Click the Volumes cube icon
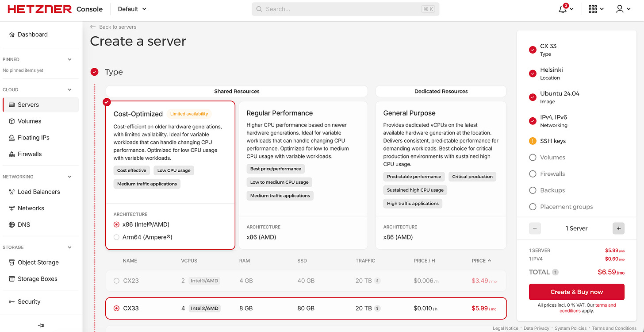644x332 pixels. [x=12, y=121]
